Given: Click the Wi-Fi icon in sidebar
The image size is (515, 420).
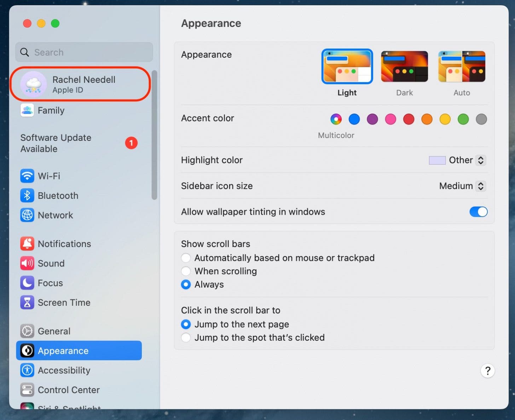Looking at the screenshot, I should pos(27,176).
